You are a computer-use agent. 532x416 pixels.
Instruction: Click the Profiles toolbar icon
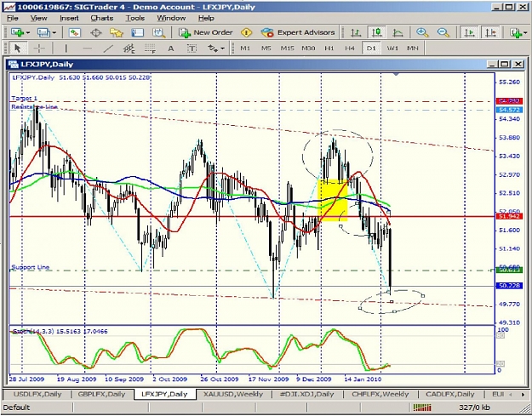tap(43, 32)
